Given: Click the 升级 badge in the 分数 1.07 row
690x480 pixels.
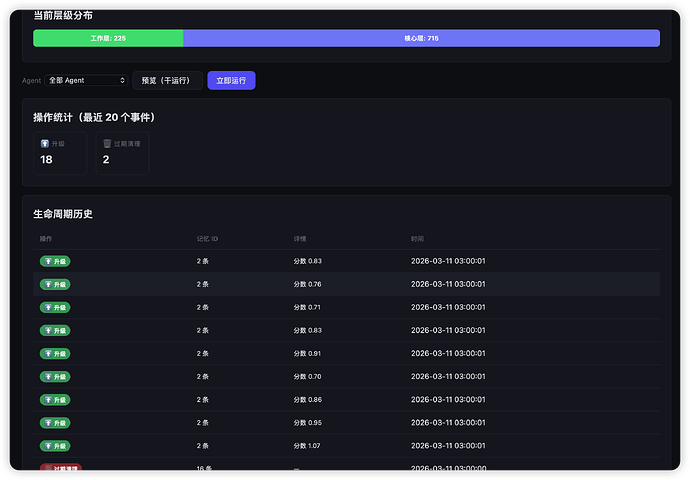Looking at the screenshot, I should [55, 446].
